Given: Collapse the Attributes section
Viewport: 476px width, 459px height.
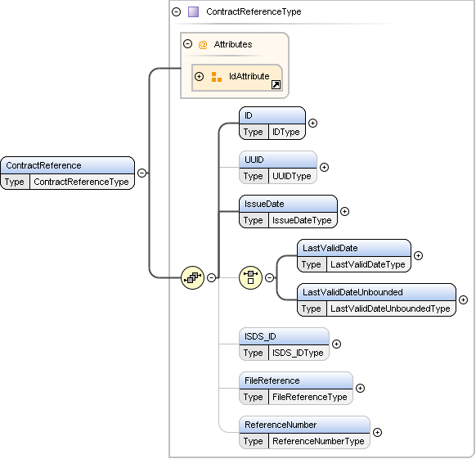Looking at the screenshot, I should [x=187, y=43].
